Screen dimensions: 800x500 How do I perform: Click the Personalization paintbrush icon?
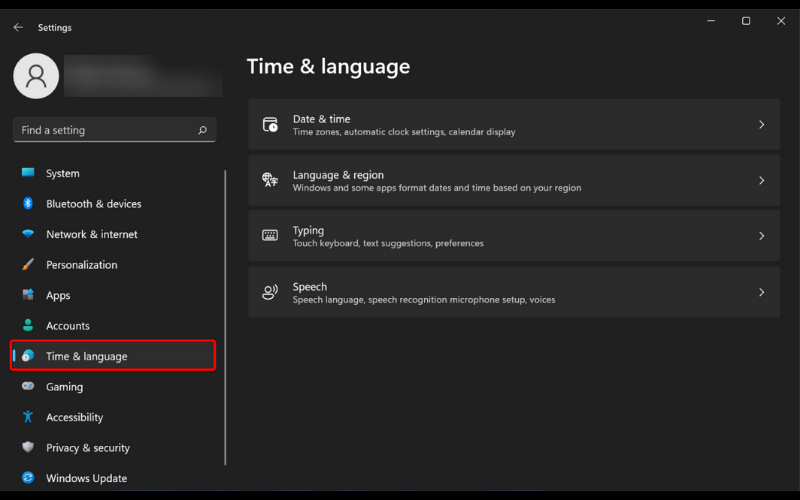[x=28, y=265]
